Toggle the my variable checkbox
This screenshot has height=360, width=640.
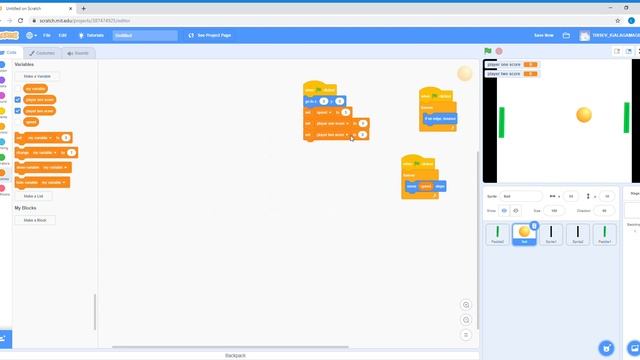pyautogui.click(x=18, y=89)
